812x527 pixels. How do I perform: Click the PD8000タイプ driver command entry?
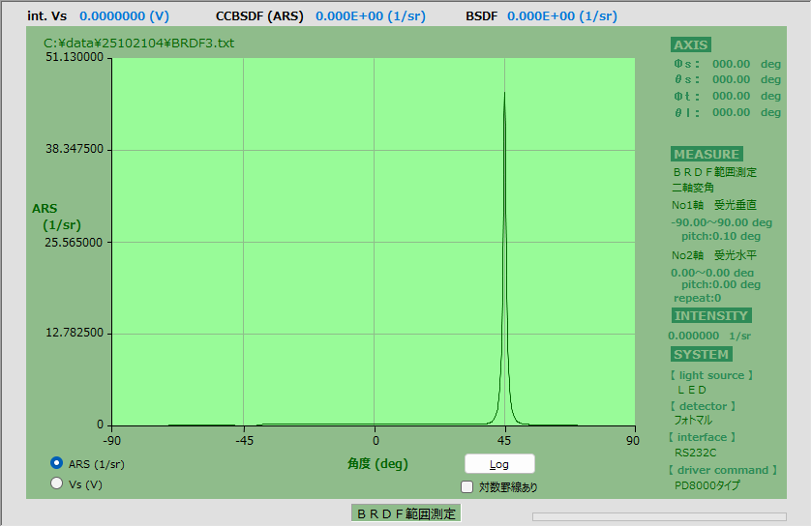pos(707,485)
